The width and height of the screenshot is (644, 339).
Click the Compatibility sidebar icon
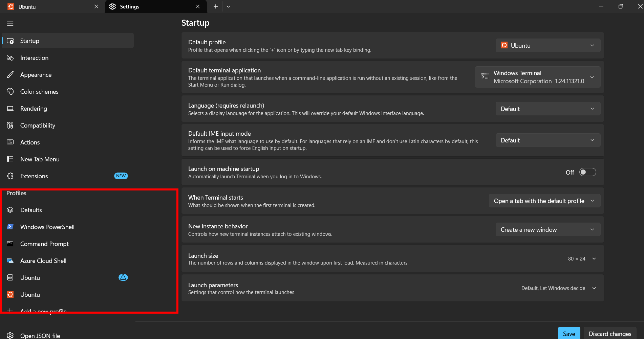(10, 126)
